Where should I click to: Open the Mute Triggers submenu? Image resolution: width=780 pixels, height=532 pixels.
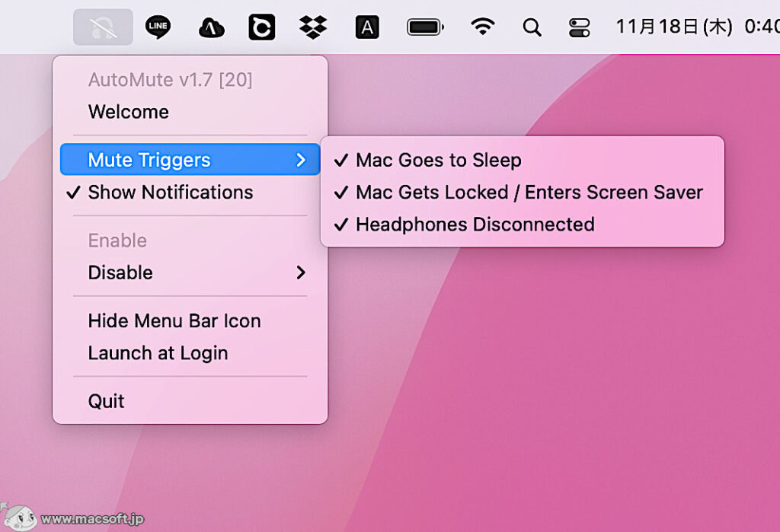pos(190,160)
